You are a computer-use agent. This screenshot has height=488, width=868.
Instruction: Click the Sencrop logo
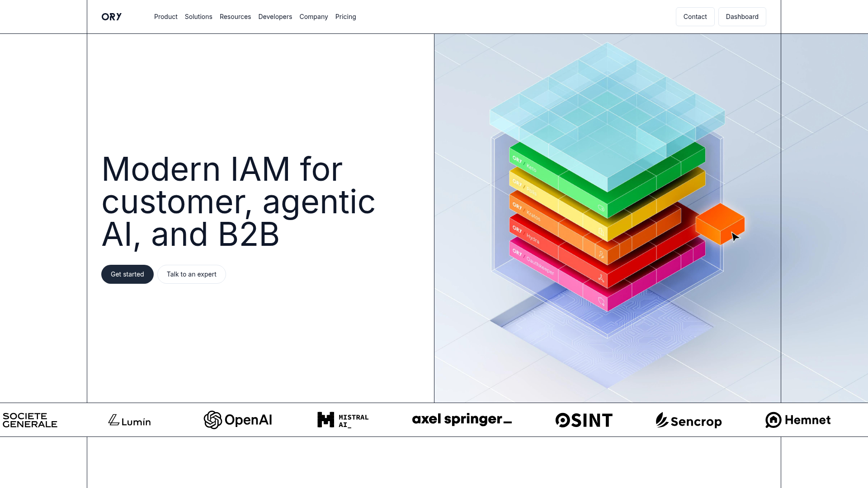click(689, 420)
